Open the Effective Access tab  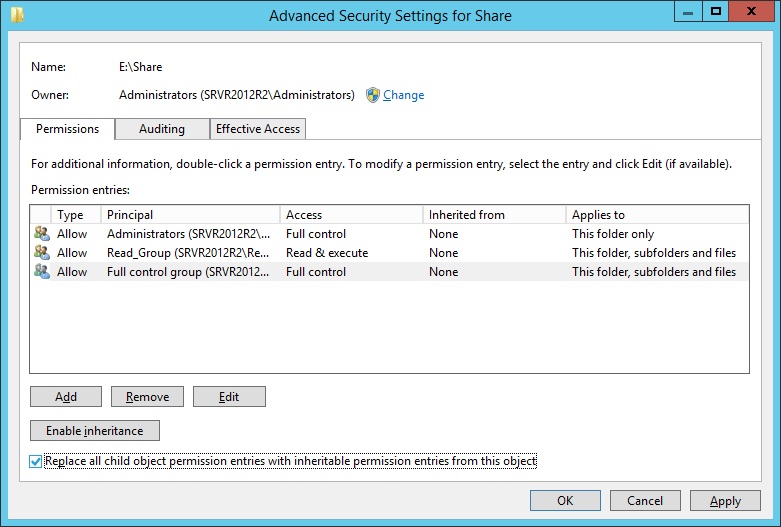258,129
